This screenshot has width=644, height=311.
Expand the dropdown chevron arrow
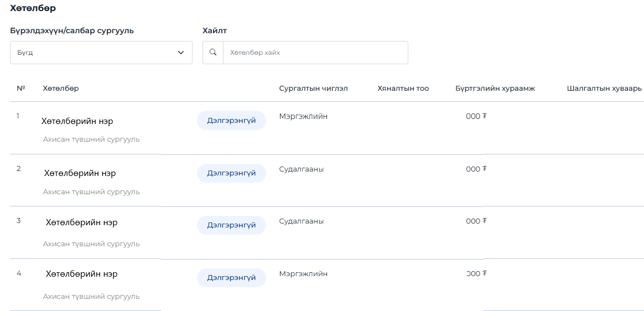click(x=181, y=53)
